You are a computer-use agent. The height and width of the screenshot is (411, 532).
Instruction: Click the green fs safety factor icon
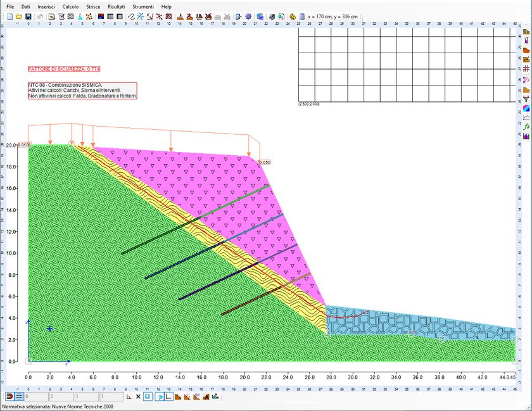tap(526, 127)
